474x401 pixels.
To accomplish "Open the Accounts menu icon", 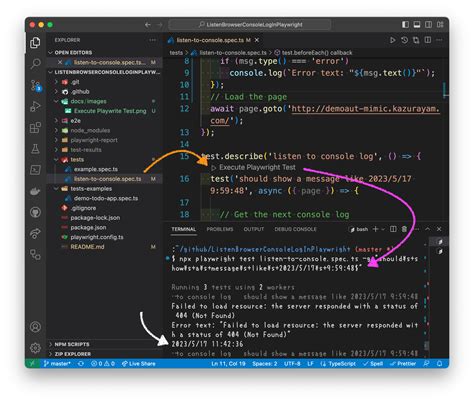I will pos(35,327).
